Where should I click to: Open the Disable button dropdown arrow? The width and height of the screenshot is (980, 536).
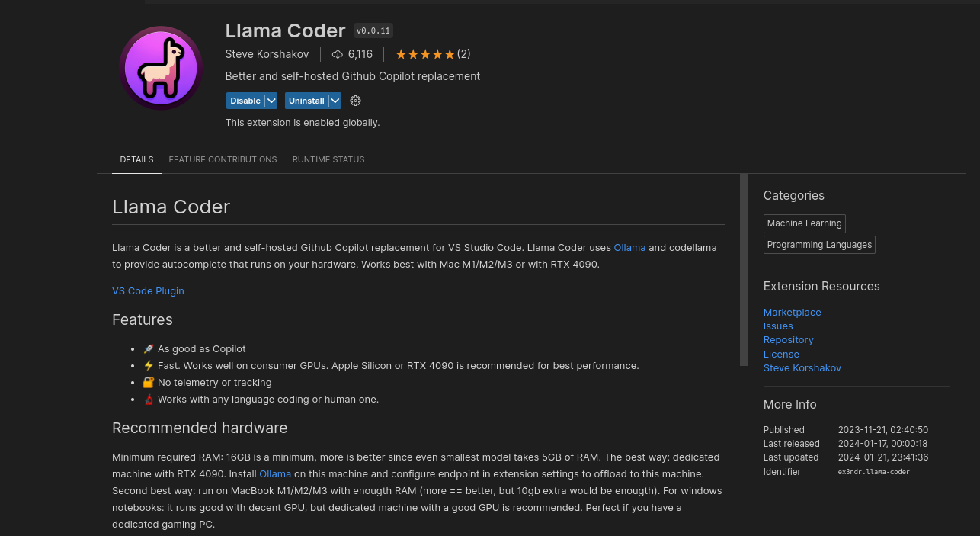[x=271, y=100]
